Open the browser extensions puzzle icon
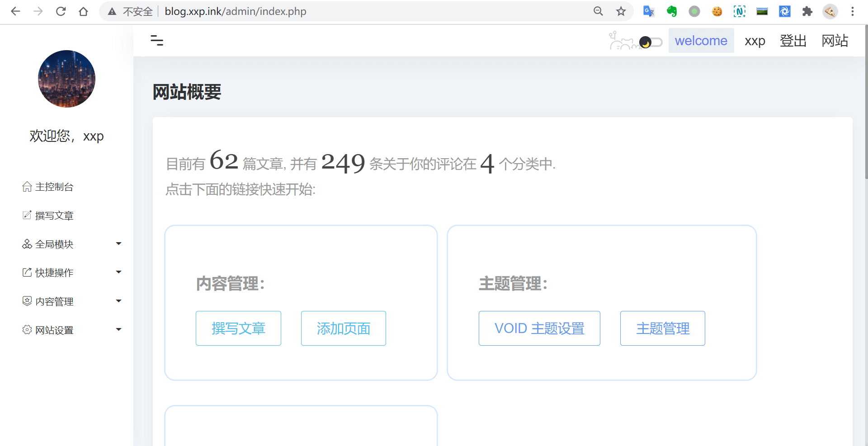The height and width of the screenshot is (446, 868). click(x=807, y=11)
